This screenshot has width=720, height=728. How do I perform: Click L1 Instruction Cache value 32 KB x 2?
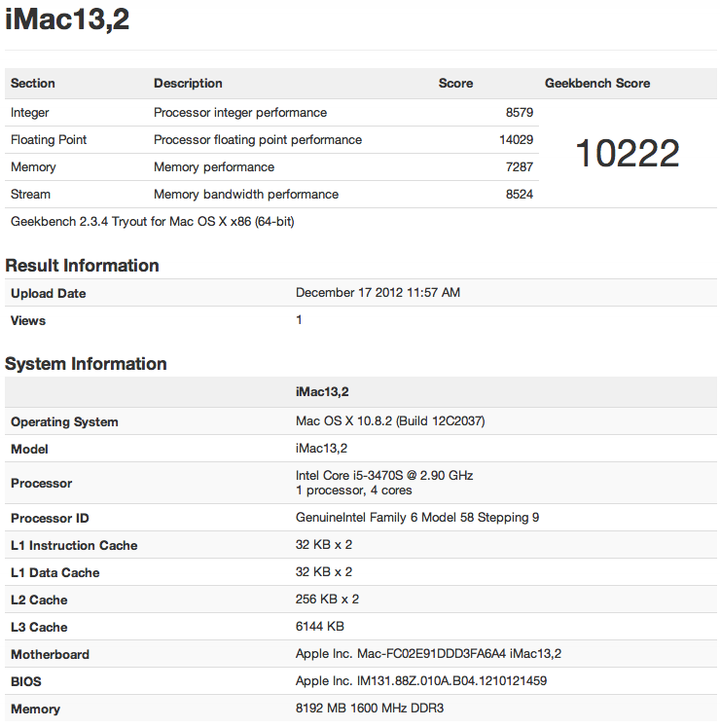[x=324, y=545]
